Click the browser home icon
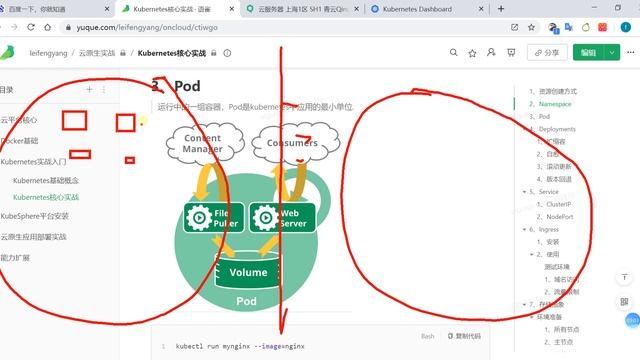Screen dimensions: 640x360 point(48,27)
